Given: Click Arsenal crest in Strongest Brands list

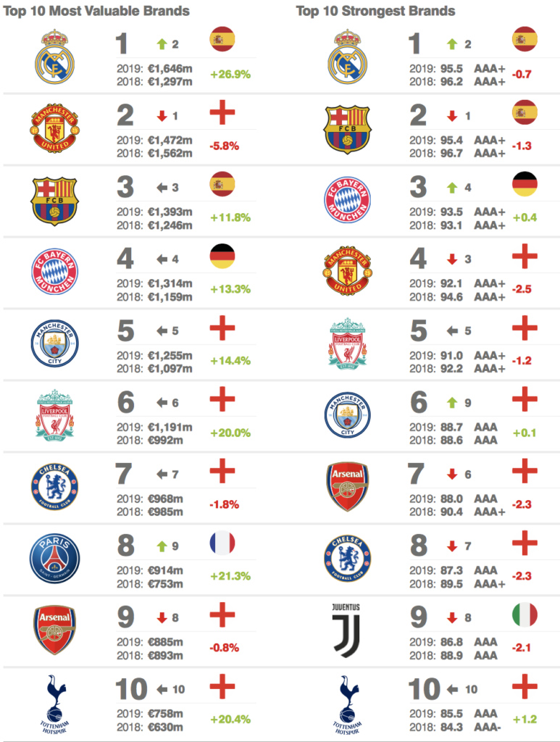Looking at the screenshot, I should (x=348, y=486).
